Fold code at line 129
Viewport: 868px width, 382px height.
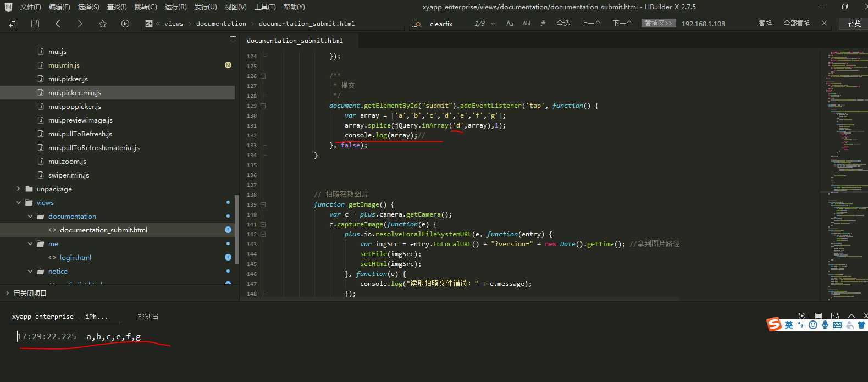(x=263, y=106)
